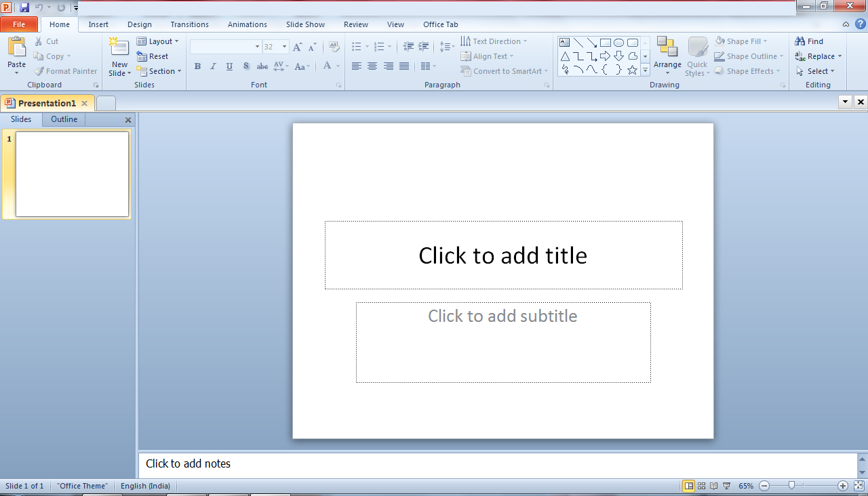Click the 'Click to add title' placeholder
Viewport: 868px width, 496px height.
pos(503,255)
